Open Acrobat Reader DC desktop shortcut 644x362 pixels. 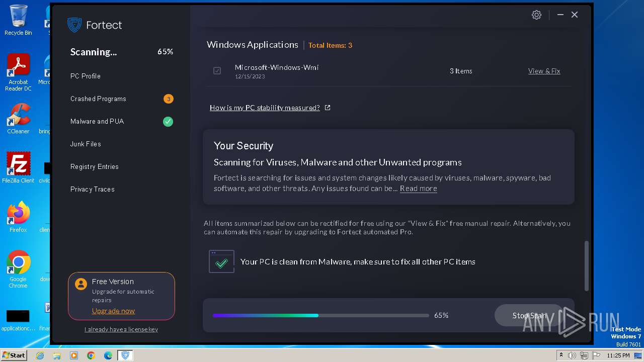coord(18,73)
